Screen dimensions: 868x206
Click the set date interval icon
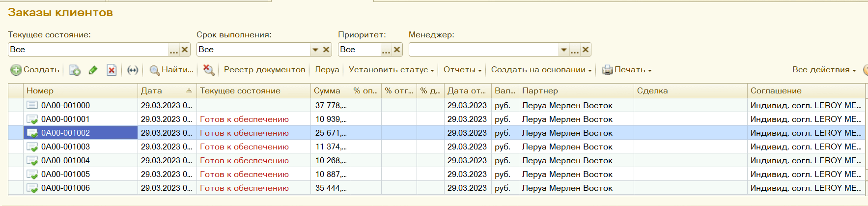pos(132,70)
